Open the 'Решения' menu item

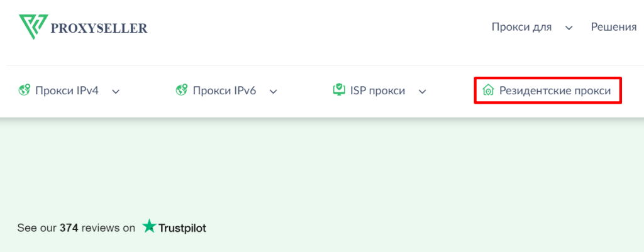coord(614,27)
